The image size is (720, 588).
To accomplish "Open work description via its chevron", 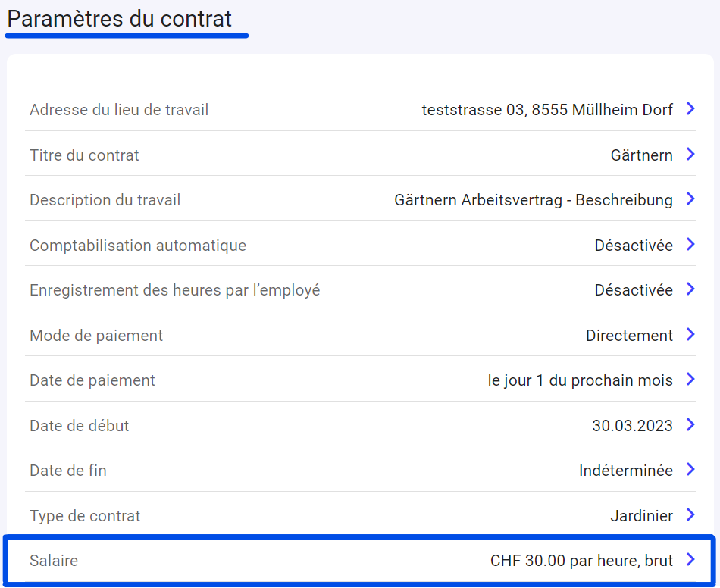I will tap(690, 199).
